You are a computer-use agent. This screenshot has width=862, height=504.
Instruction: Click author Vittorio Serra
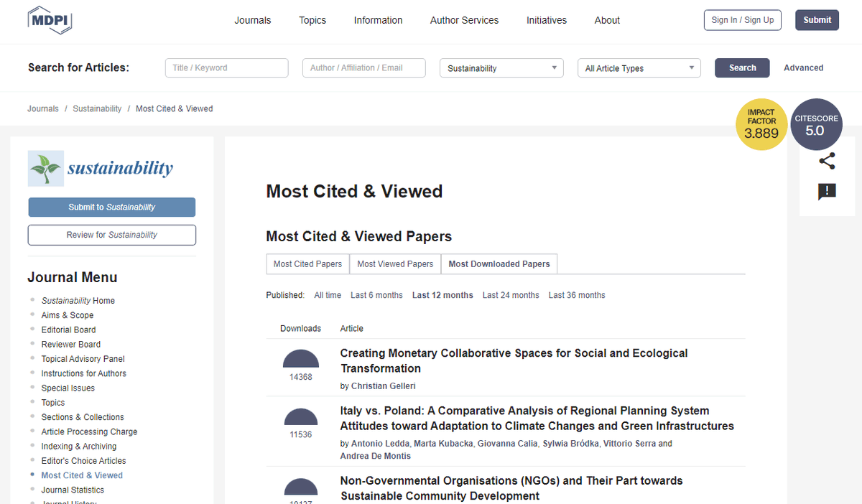pyautogui.click(x=630, y=444)
